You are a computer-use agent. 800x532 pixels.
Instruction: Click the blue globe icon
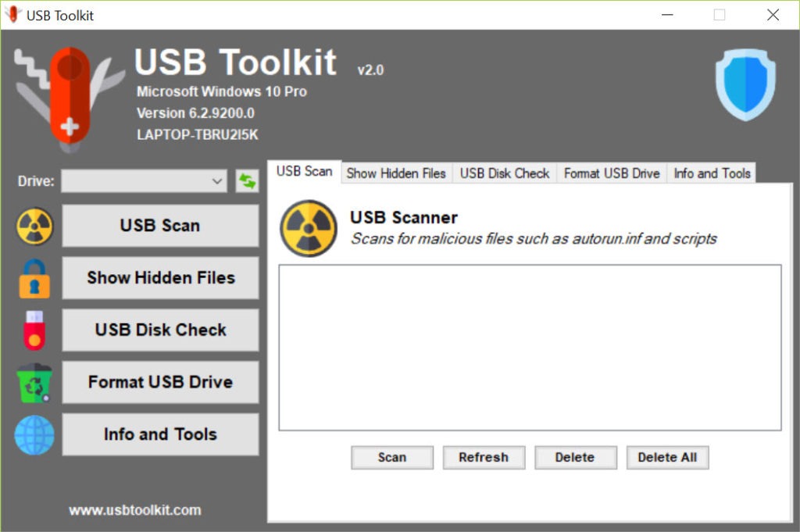coord(34,434)
